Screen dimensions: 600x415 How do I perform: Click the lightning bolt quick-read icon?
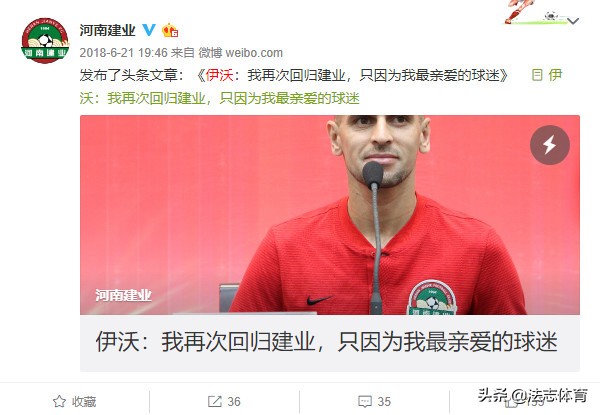click(549, 145)
